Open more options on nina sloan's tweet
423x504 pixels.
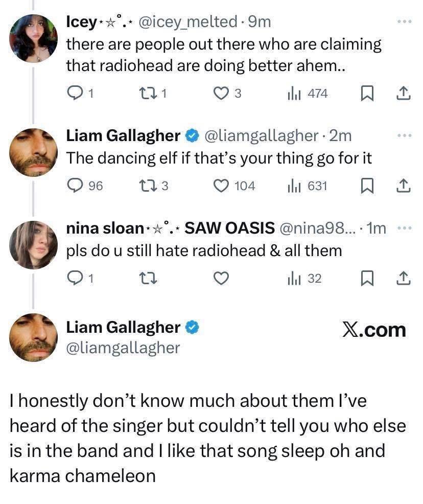click(x=404, y=228)
